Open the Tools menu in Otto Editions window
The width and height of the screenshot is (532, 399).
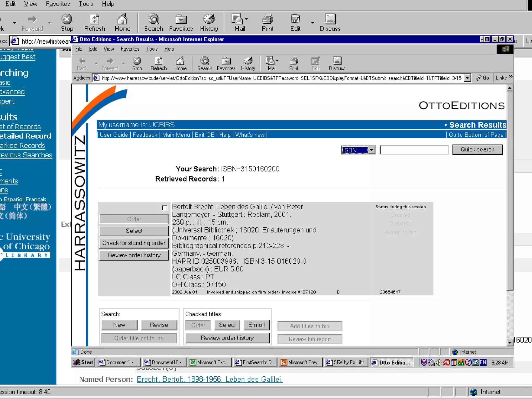click(152, 49)
